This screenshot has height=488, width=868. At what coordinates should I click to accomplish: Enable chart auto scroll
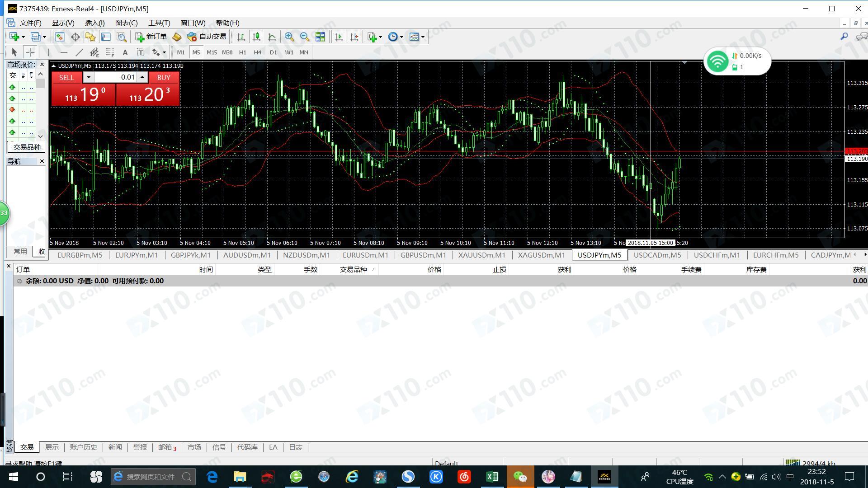339,37
